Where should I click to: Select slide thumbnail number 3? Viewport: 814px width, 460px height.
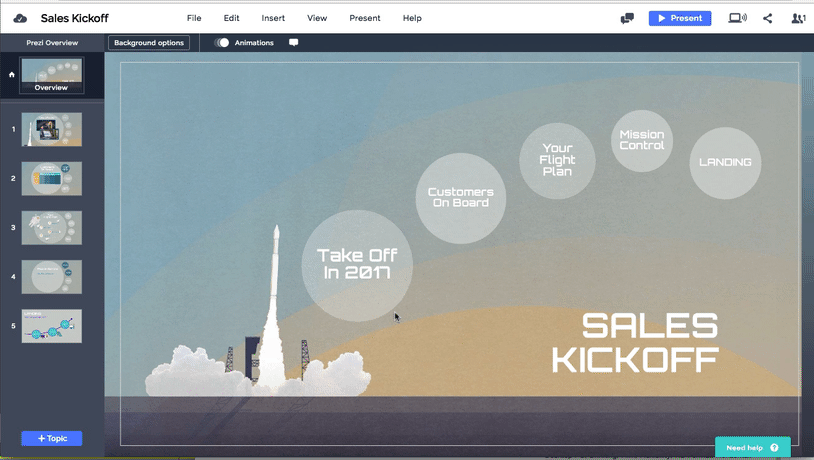click(51, 228)
